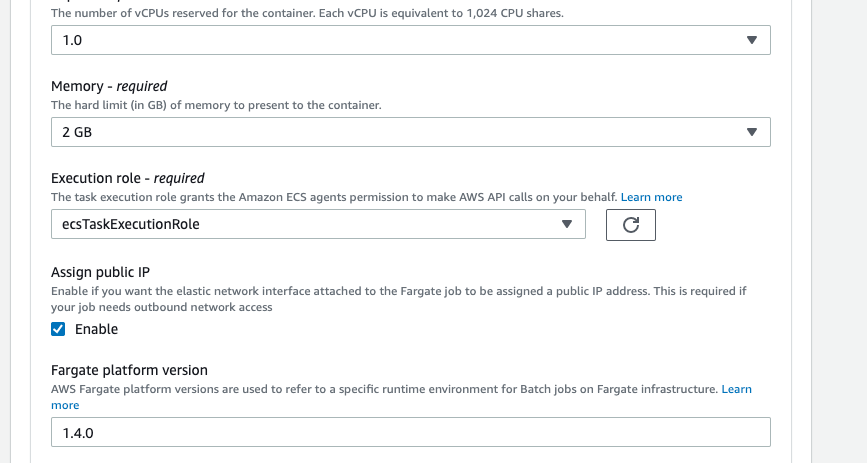Image resolution: width=867 pixels, height=463 pixels.
Task: Click the Execution role - required label
Action: pos(127,178)
